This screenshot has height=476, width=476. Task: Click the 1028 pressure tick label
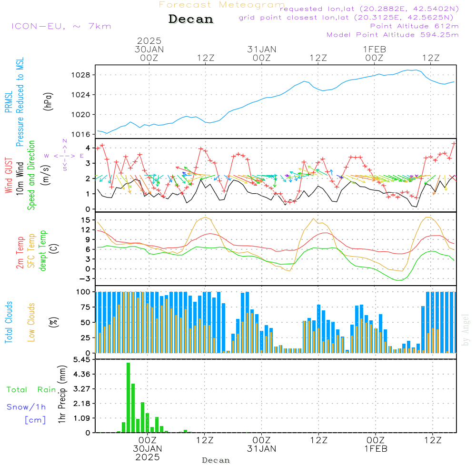tap(81, 75)
